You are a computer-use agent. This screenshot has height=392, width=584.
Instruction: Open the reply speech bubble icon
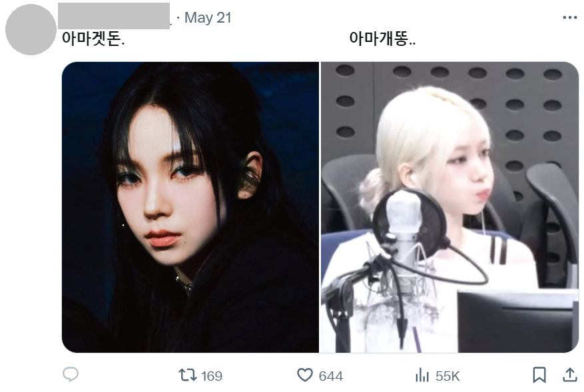(x=71, y=375)
